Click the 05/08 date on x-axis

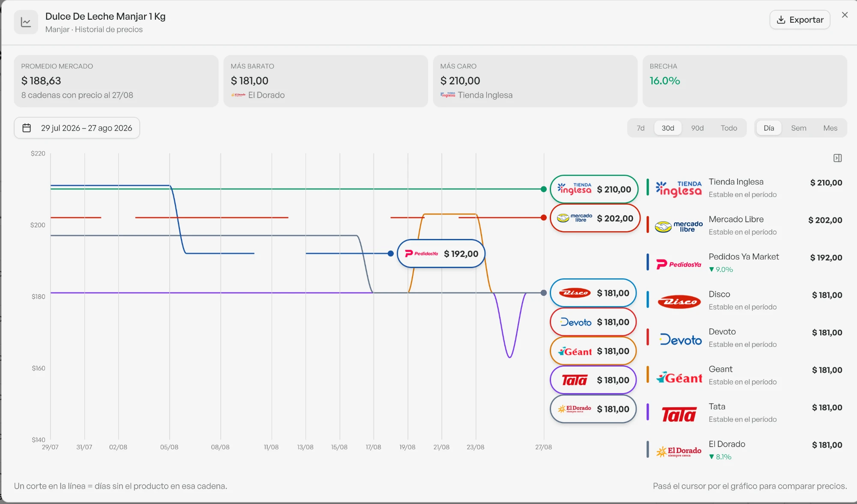point(169,447)
